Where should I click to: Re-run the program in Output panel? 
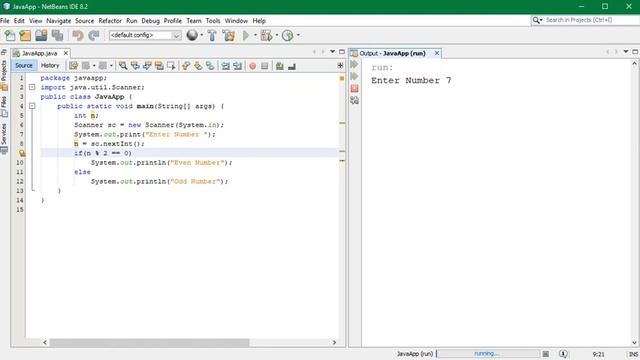(x=354, y=64)
